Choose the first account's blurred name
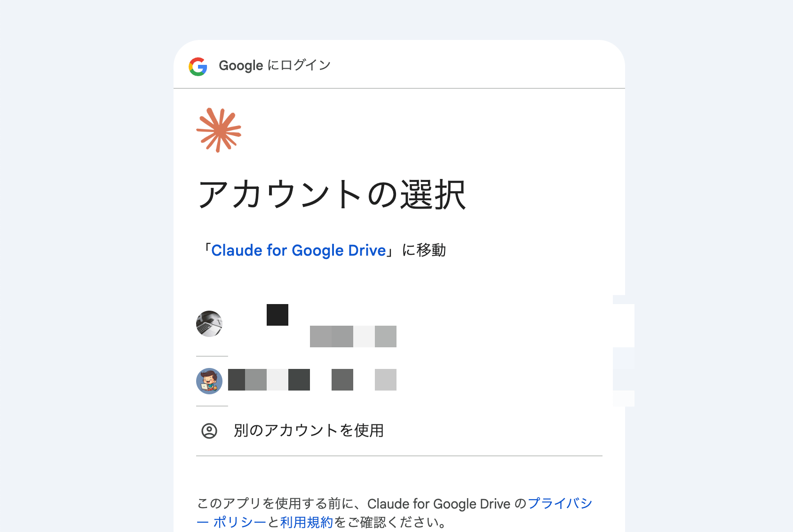The image size is (793, 532). point(278,315)
